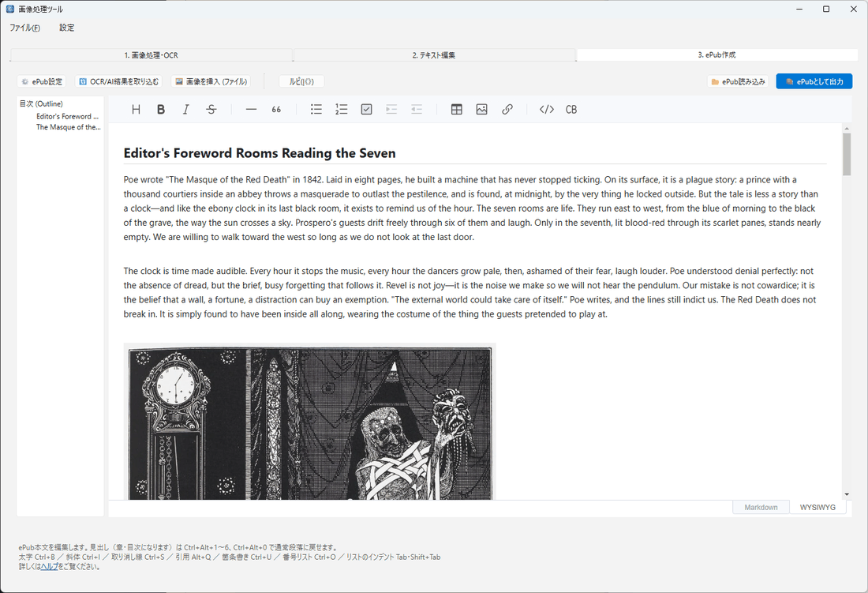This screenshot has height=593, width=868.
Task: Create an unordered bullet list
Action: click(316, 110)
